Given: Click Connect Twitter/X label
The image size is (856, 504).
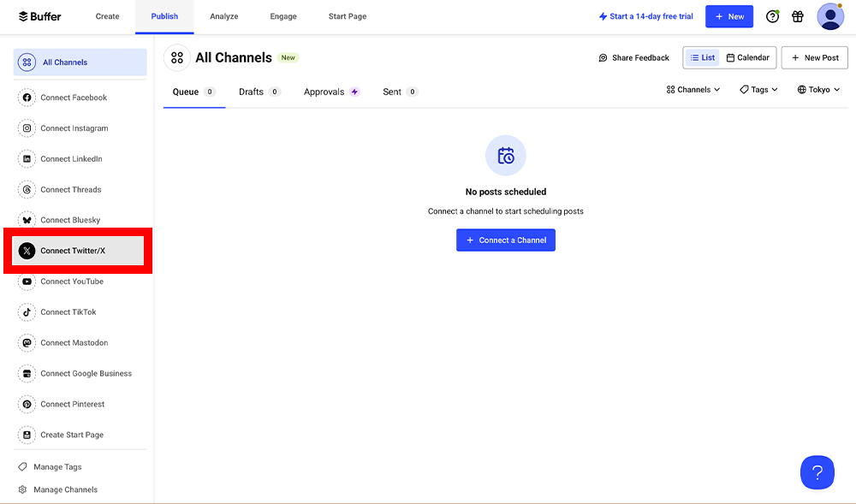Looking at the screenshot, I should [73, 251].
